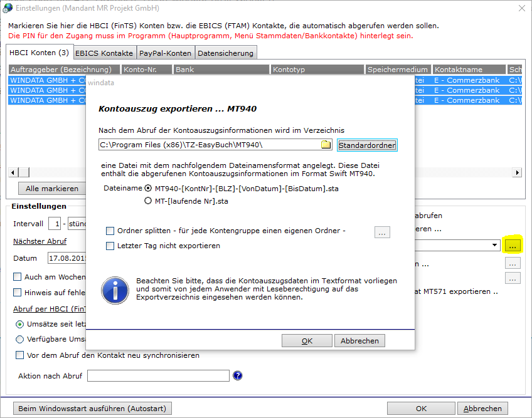Click the right scroll arrow of the account list
The width and height of the screenshot is (532, 418).
517,172
